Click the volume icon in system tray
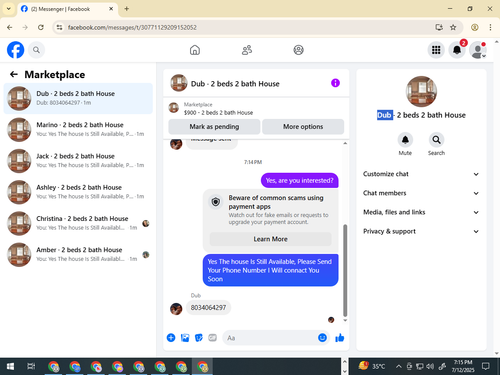The width and height of the screenshot is (500, 375). pos(430,366)
